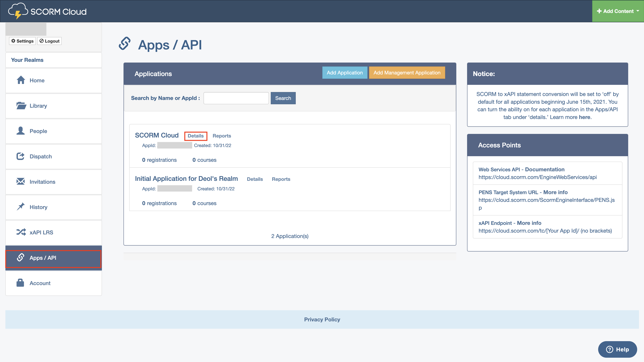Open Reports for Initial Application for Deol's Realm
644x362 pixels.
click(x=281, y=179)
